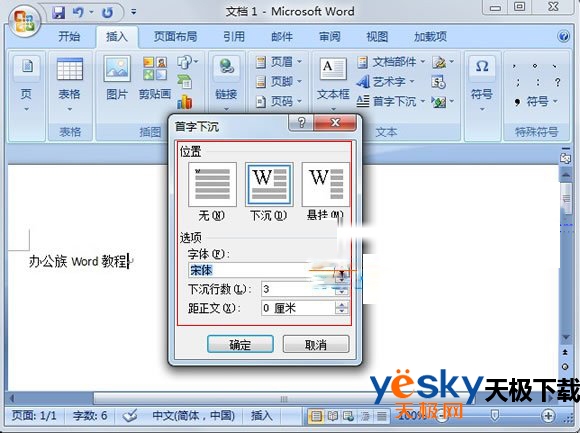Switch to the 审阅 ribbon tab
The height and width of the screenshot is (433, 580).
point(329,36)
